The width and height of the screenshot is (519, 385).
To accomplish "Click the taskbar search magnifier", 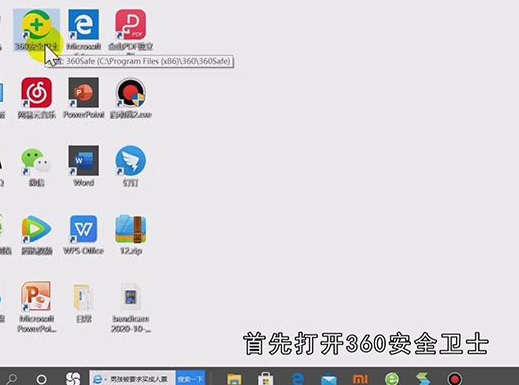I will (12, 379).
